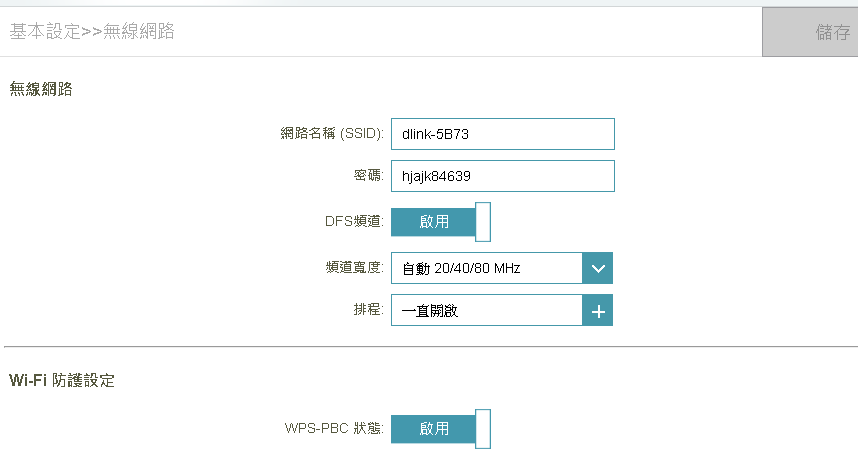Screen dimensions: 858x462
Task: Click the chevron arrow on 頻道寬度 dropdown
Action: 598,268
